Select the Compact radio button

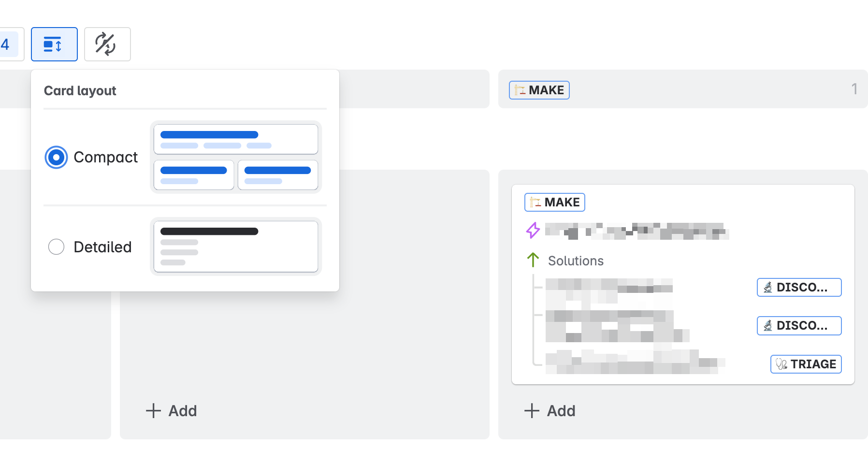click(x=56, y=158)
